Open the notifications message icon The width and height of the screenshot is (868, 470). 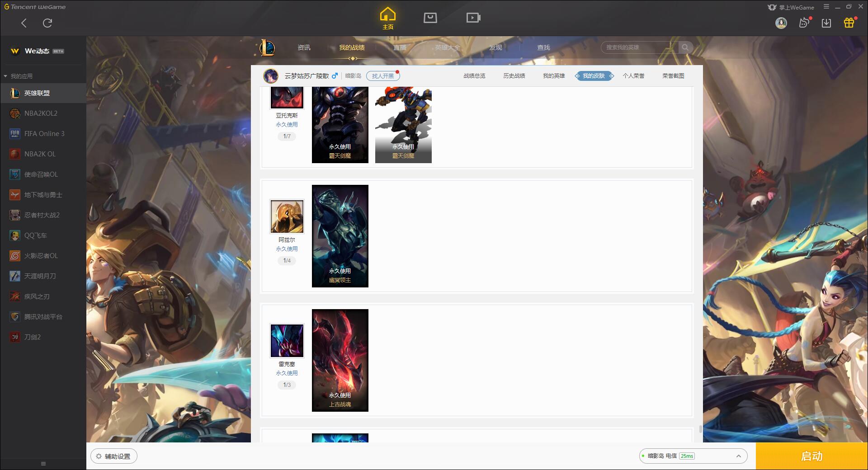804,23
